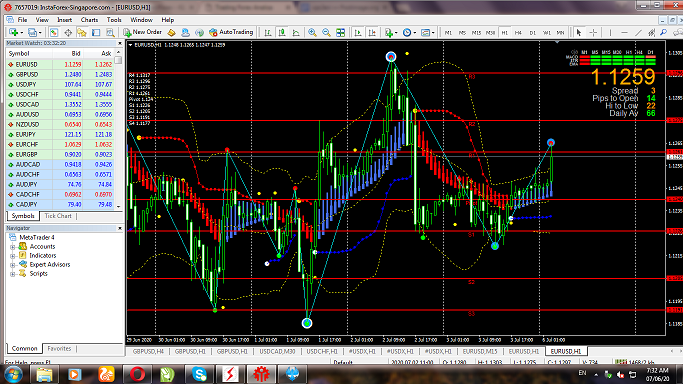The image size is (683, 384).
Task: Open Templates dropdown arrow
Action: pos(433,33)
